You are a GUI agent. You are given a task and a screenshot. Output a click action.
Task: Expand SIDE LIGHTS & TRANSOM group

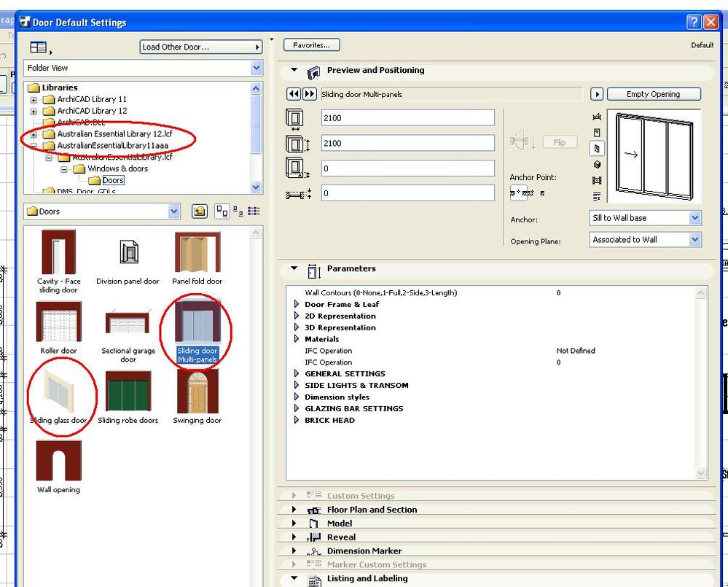[297, 386]
